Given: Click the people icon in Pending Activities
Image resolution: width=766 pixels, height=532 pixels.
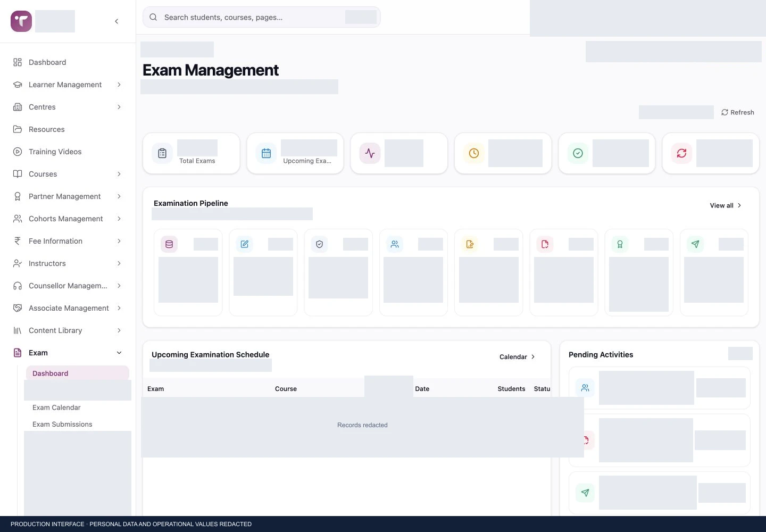Looking at the screenshot, I should pos(585,388).
